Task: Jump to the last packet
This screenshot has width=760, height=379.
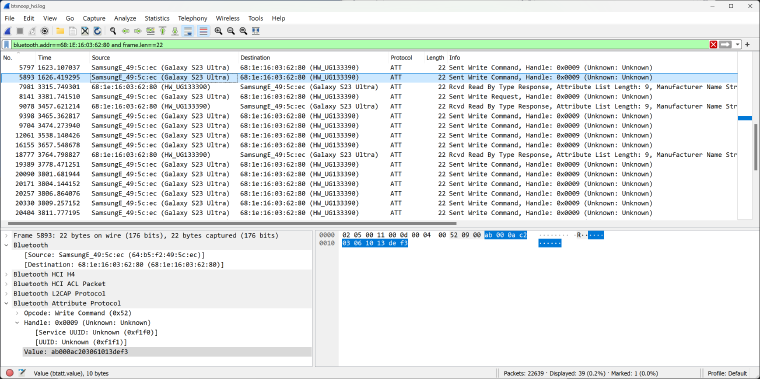Action: pos(175,31)
